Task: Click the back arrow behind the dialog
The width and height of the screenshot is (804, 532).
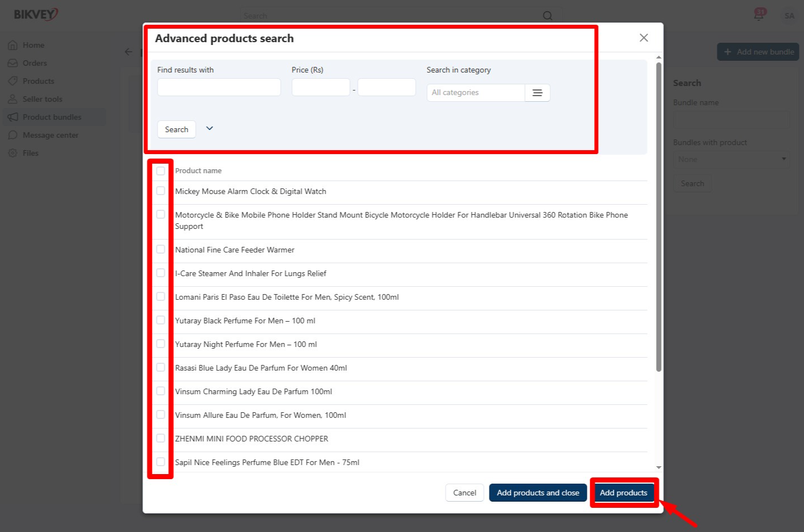Action: [128, 52]
